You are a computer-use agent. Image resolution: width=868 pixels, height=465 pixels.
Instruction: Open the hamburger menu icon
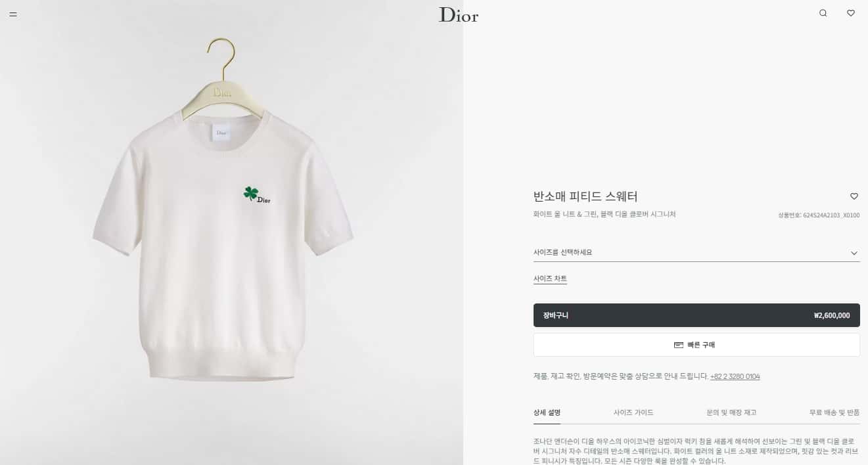coord(13,14)
